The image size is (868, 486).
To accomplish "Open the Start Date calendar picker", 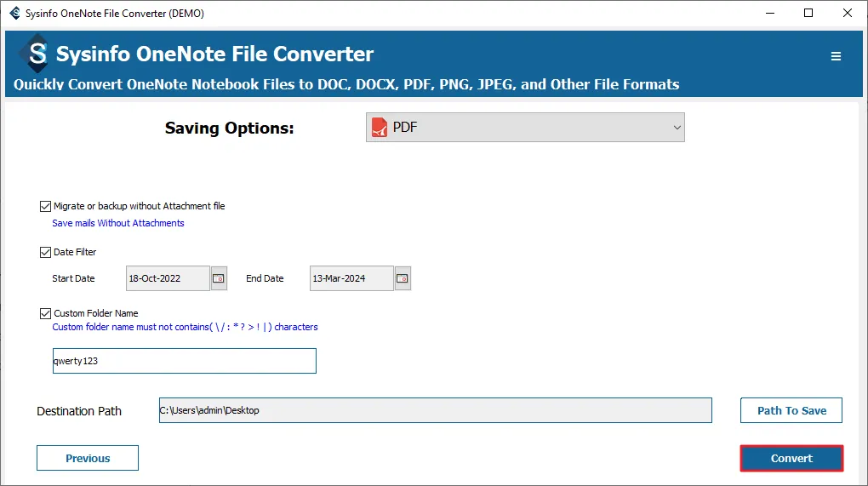I will point(219,278).
